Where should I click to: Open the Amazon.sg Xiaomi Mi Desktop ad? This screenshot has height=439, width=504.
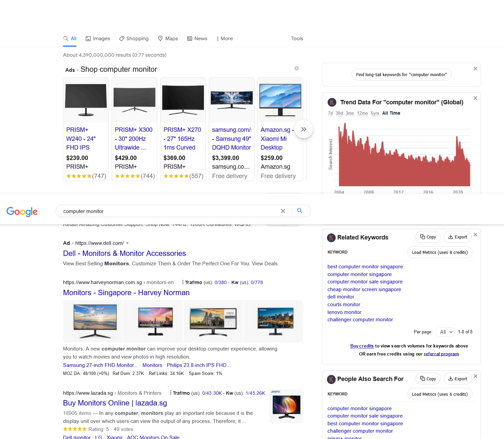click(277, 139)
